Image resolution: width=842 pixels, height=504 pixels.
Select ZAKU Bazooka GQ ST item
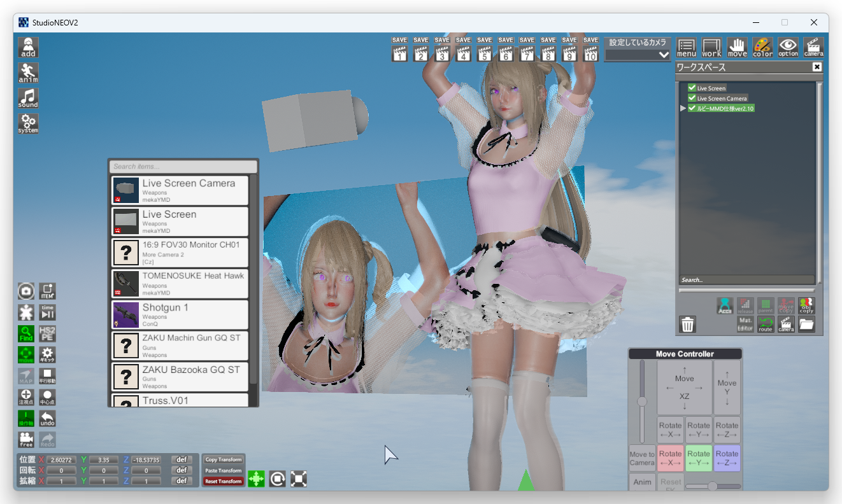(180, 377)
